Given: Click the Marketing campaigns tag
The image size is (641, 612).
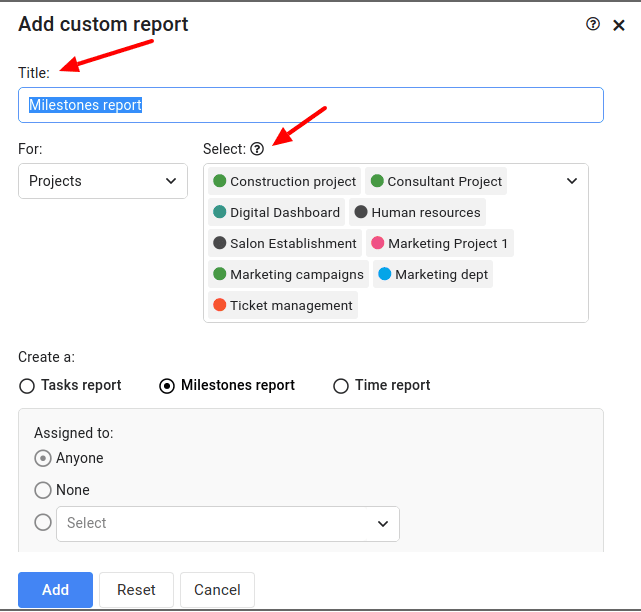Looking at the screenshot, I should click(289, 274).
